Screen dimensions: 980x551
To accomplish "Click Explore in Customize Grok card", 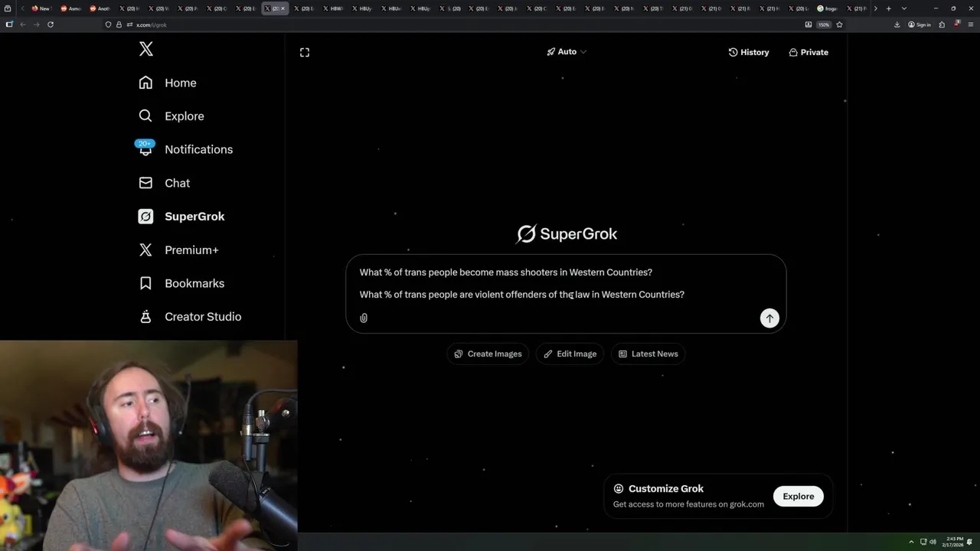I will click(798, 496).
